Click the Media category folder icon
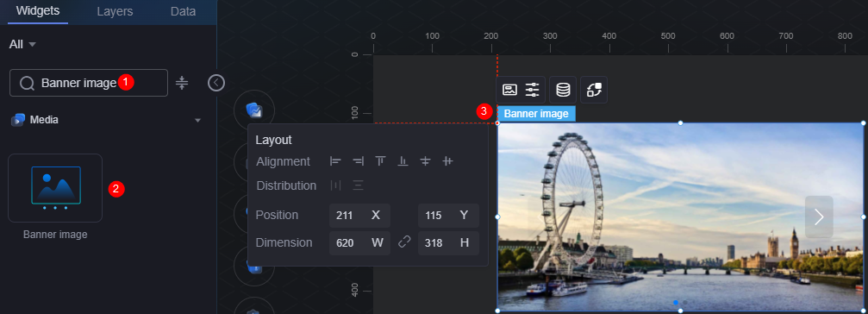 [x=18, y=120]
